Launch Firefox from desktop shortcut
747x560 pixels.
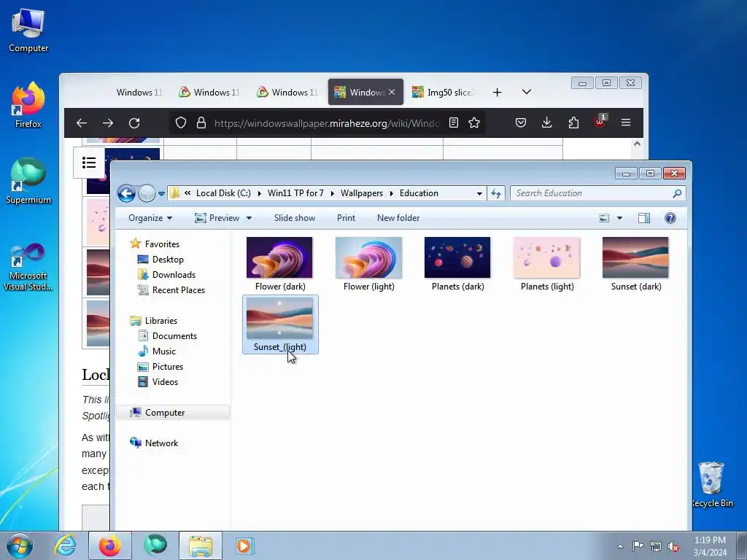pyautogui.click(x=28, y=105)
